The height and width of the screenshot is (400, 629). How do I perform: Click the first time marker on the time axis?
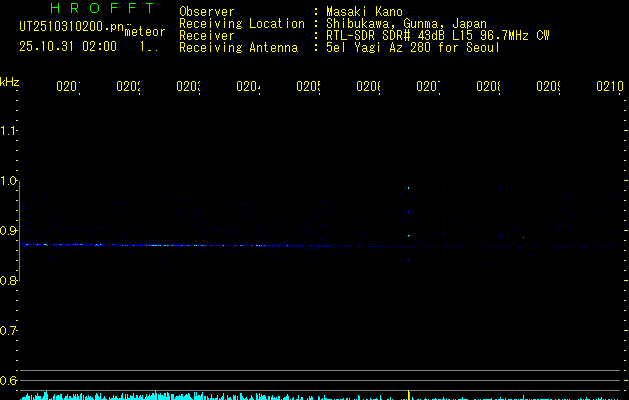(67, 87)
